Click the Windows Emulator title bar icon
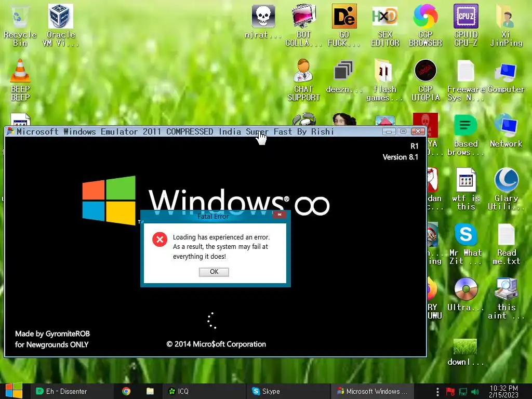The width and height of the screenshot is (532, 399). (10, 131)
